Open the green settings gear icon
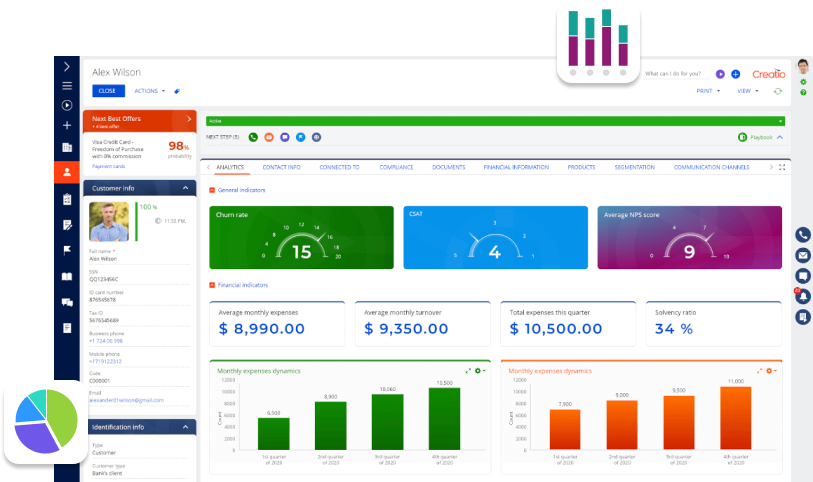Image resolution: width=813 pixels, height=482 pixels. (x=803, y=82)
